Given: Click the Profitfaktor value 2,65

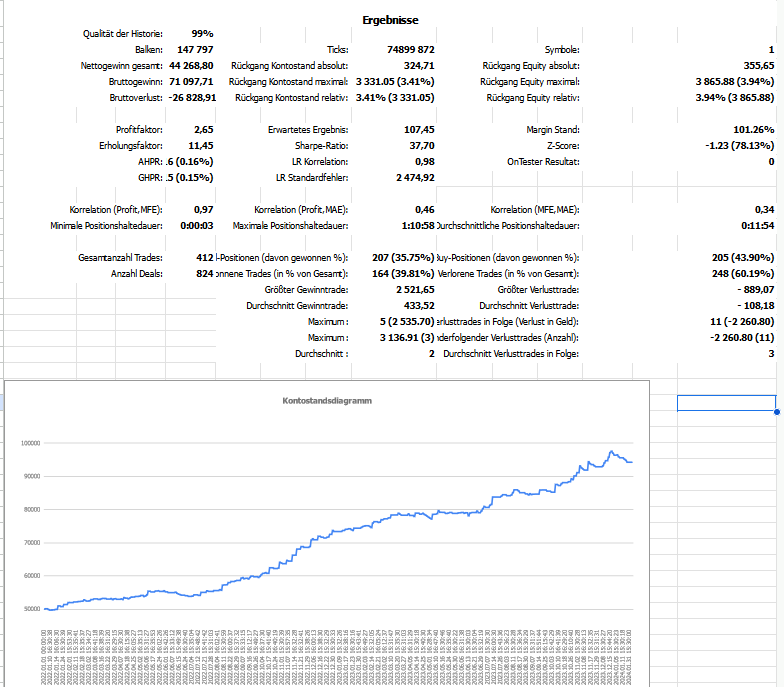Looking at the screenshot, I should tap(204, 130).
